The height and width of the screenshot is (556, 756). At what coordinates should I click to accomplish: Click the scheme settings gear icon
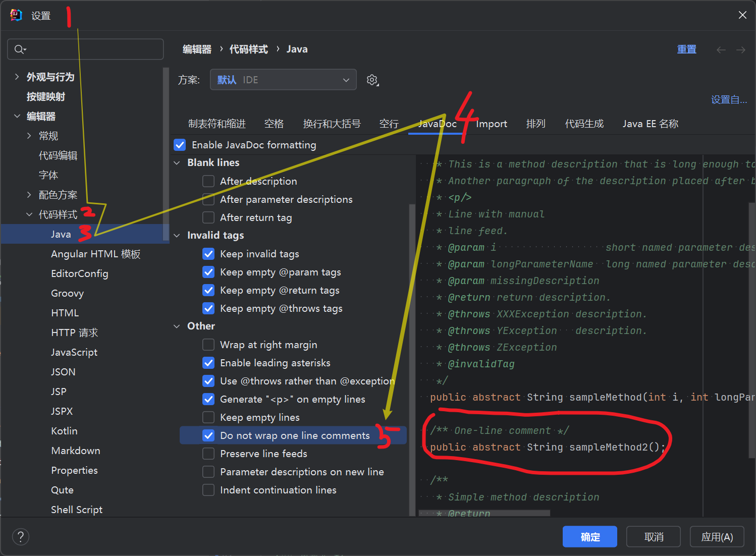[372, 80]
